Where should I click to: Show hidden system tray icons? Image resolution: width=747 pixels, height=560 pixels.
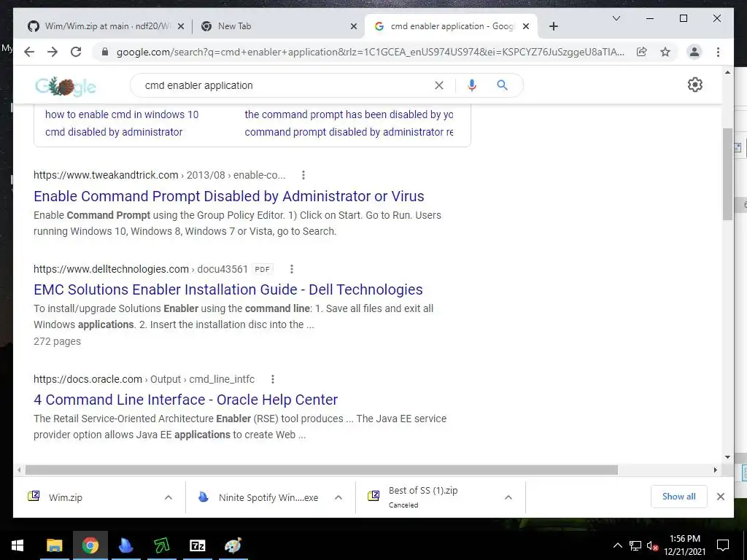click(617, 545)
